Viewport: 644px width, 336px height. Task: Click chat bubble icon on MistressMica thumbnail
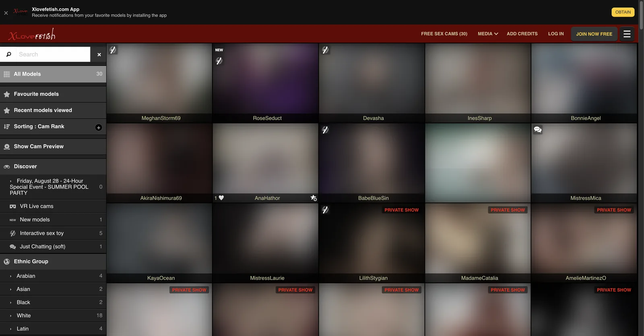538,130
